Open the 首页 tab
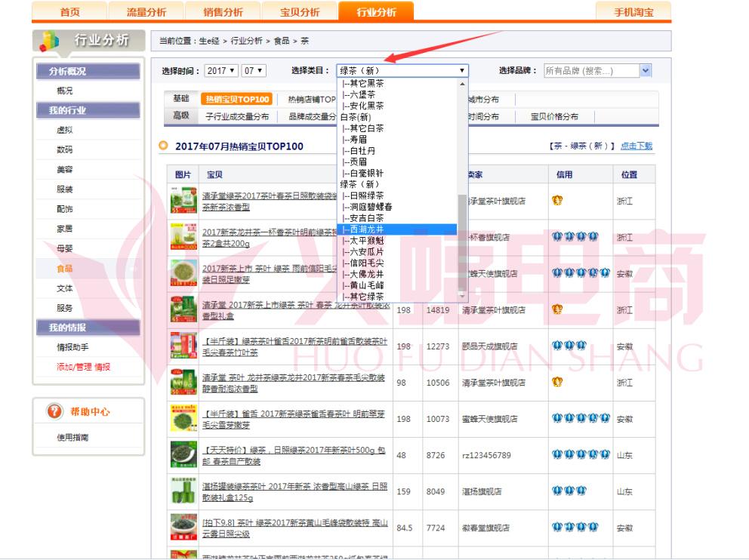 pyautogui.click(x=69, y=12)
